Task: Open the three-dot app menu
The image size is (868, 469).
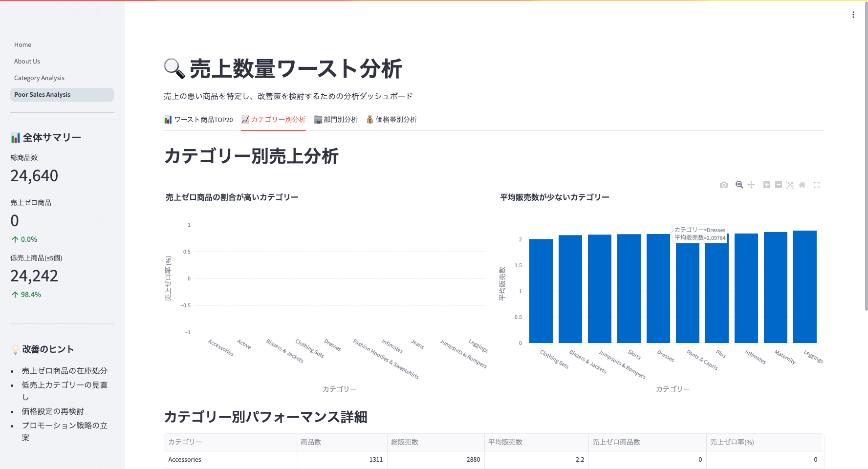Action: click(x=853, y=15)
